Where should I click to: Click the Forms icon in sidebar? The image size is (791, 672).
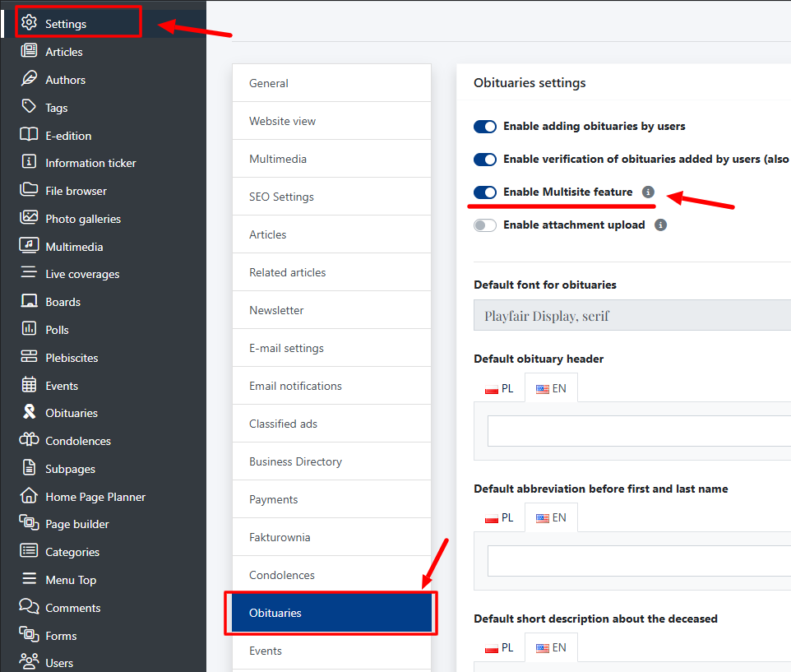point(29,633)
